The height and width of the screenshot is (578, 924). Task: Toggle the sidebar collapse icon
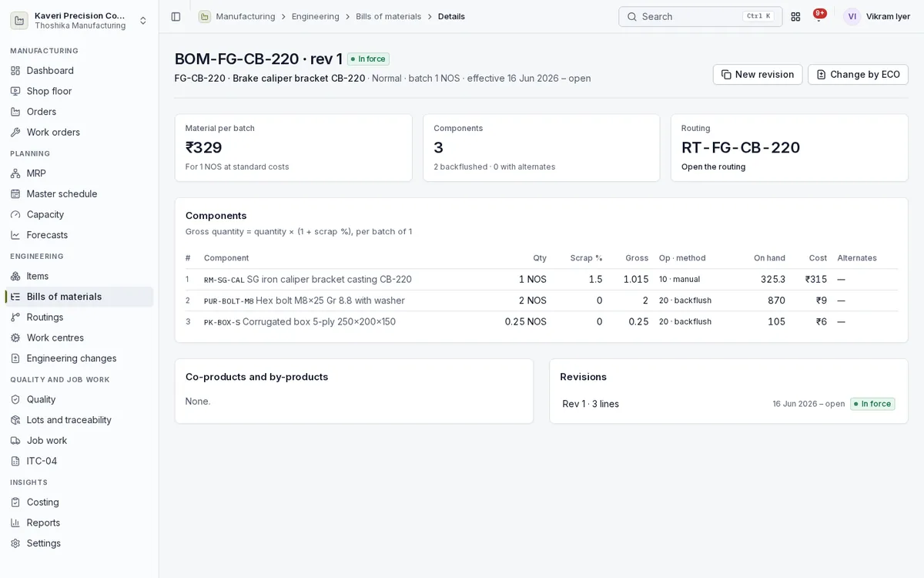176,16
